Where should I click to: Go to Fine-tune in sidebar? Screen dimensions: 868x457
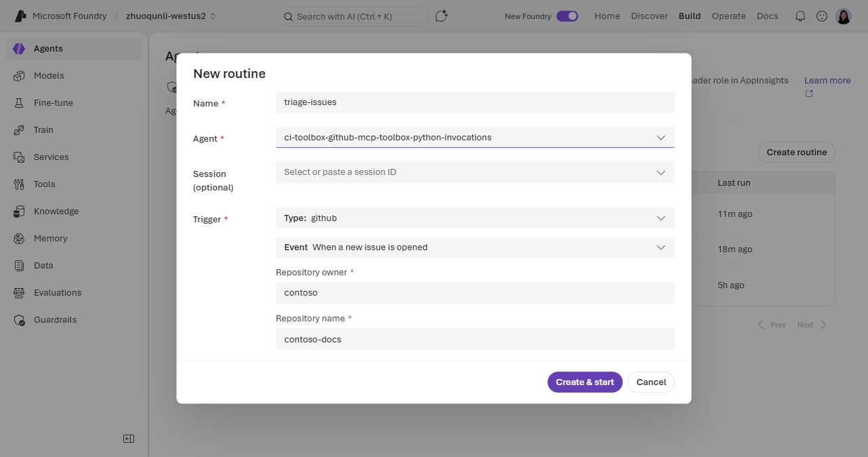click(x=74, y=103)
